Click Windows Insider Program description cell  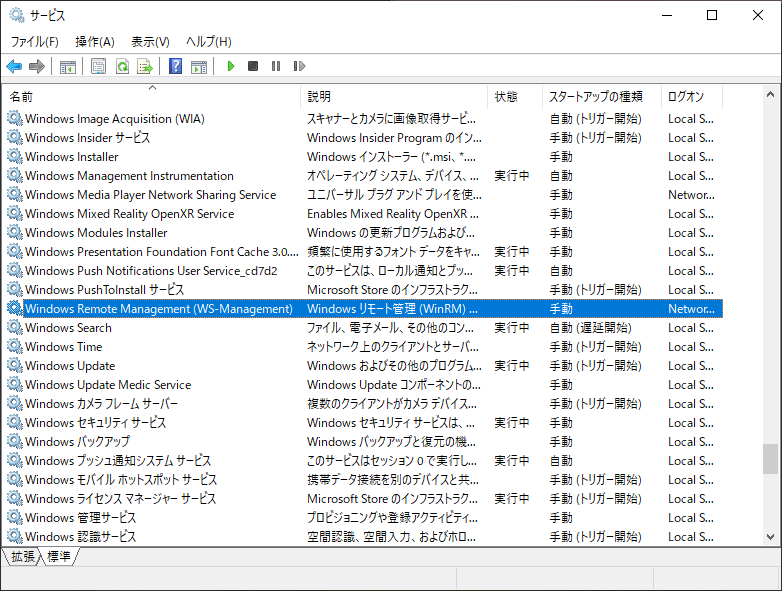(394, 138)
